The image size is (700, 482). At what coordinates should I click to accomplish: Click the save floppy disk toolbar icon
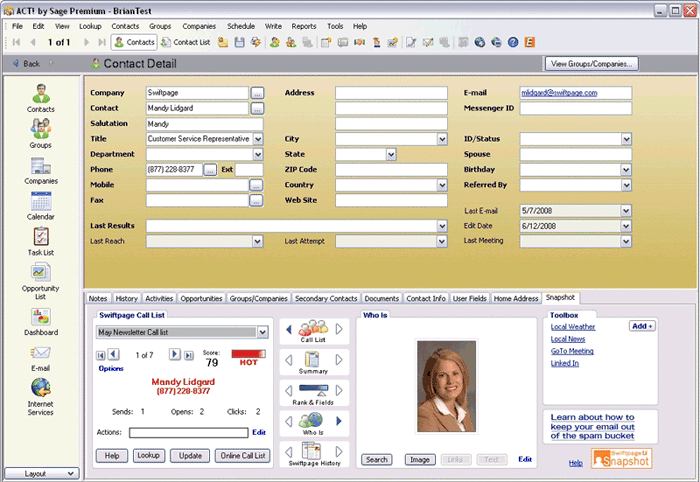tap(240, 42)
